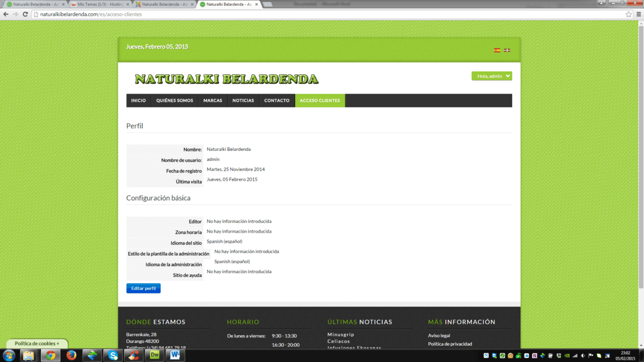Open the network signal icon in the tray
The width and height of the screenshot is (644, 362).
(x=574, y=356)
